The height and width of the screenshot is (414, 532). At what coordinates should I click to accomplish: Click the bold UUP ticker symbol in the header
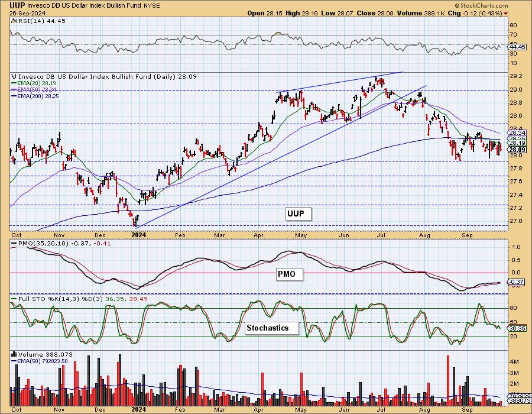17,5
